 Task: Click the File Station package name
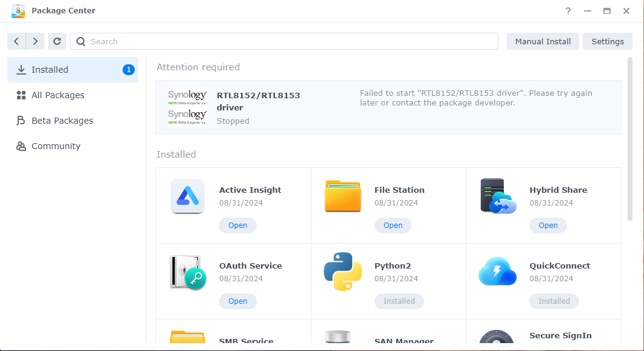(399, 190)
